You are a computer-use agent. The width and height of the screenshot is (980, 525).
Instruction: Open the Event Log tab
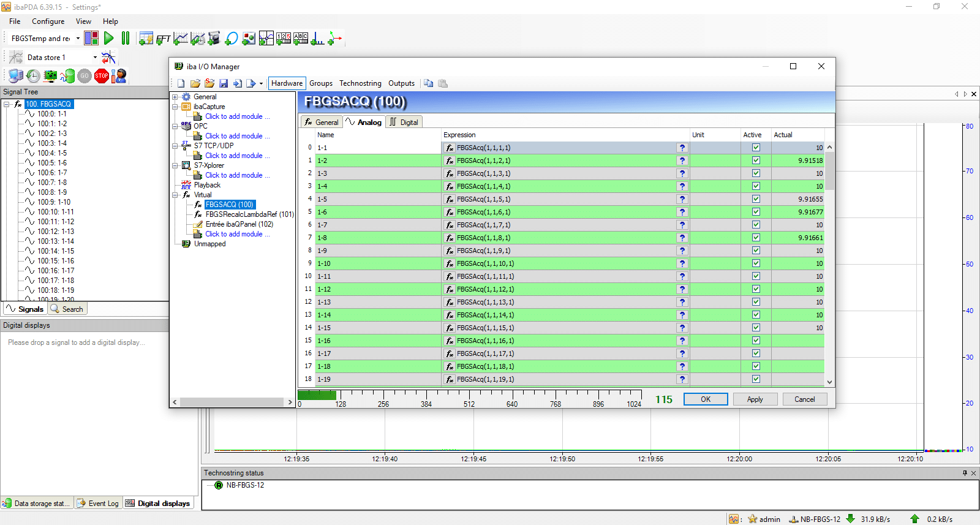(98, 504)
